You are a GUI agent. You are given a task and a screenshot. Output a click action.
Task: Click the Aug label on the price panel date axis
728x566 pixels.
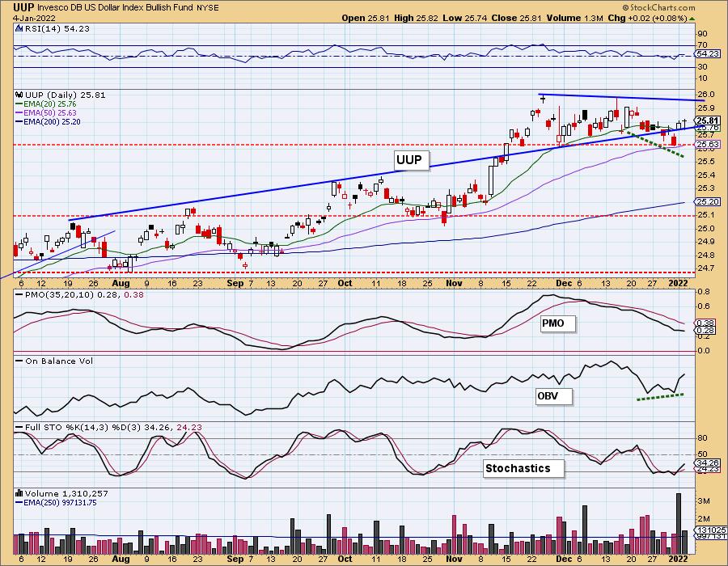pos(121,283)
